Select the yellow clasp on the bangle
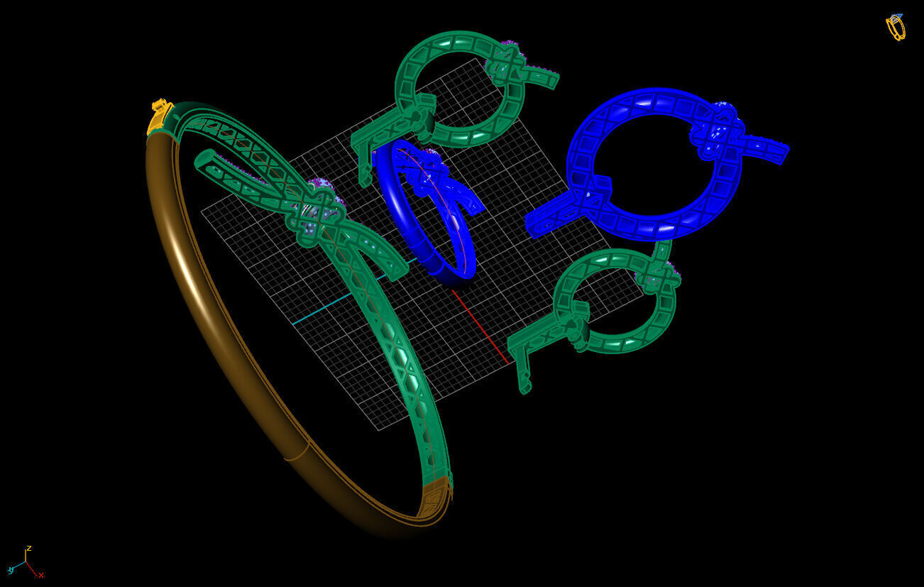The width and height of the screenshot is (924, 587). (160, 116)
